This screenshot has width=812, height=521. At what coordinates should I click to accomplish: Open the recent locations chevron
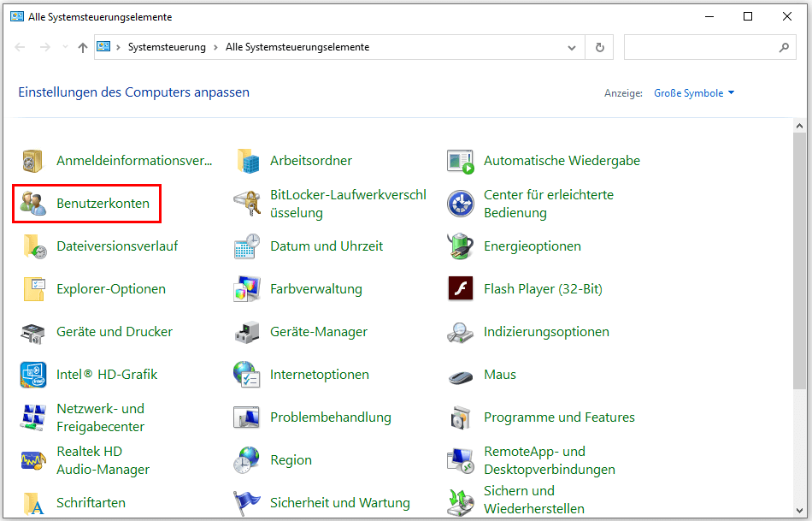coord(66,48)
